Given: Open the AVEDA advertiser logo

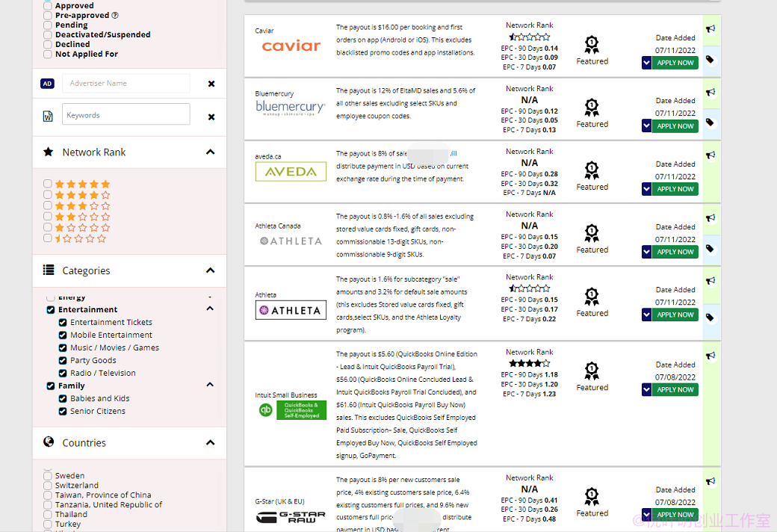Looking at the screenshot, I should [291, 172].
